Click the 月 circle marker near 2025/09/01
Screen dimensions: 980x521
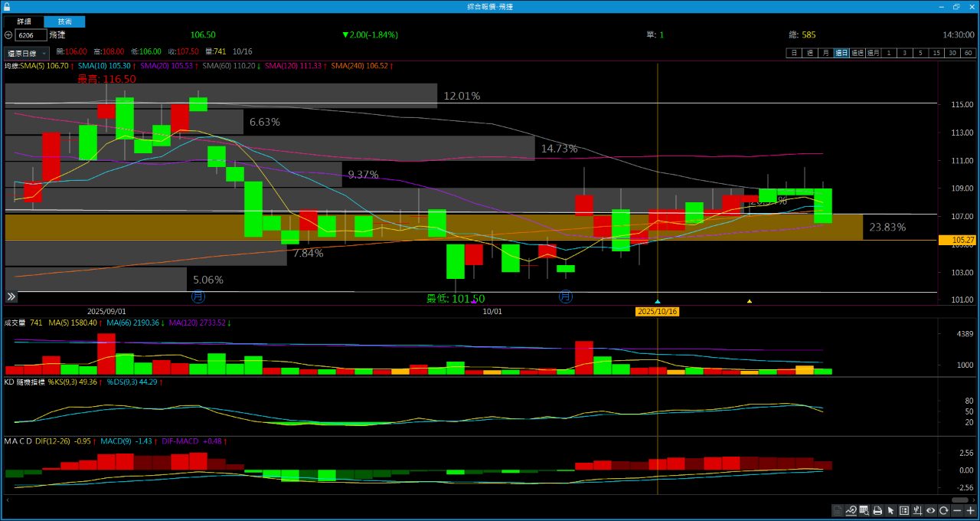coord(198,296)
